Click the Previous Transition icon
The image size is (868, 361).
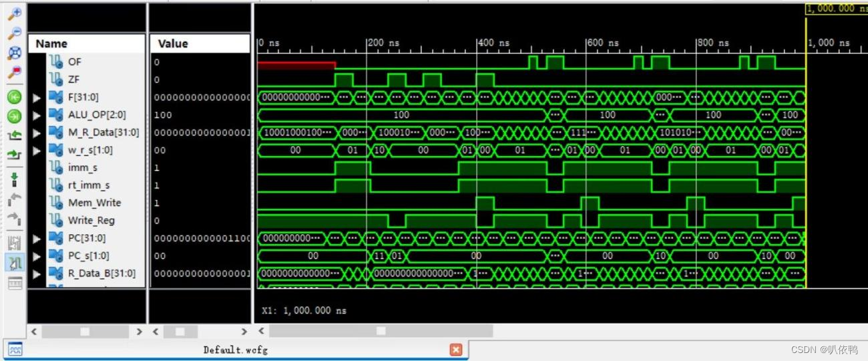[x=14, y=136]
